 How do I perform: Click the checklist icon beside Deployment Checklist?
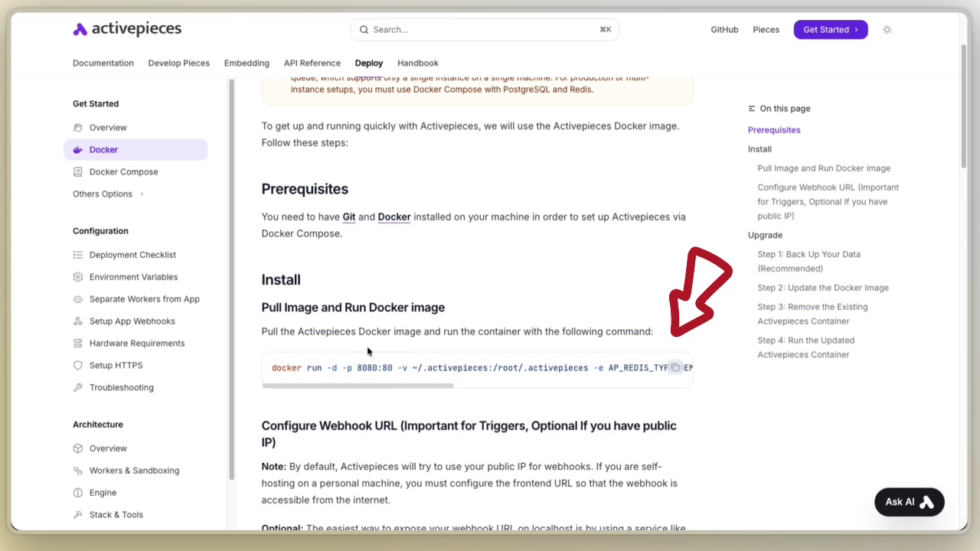click(77, 254)
